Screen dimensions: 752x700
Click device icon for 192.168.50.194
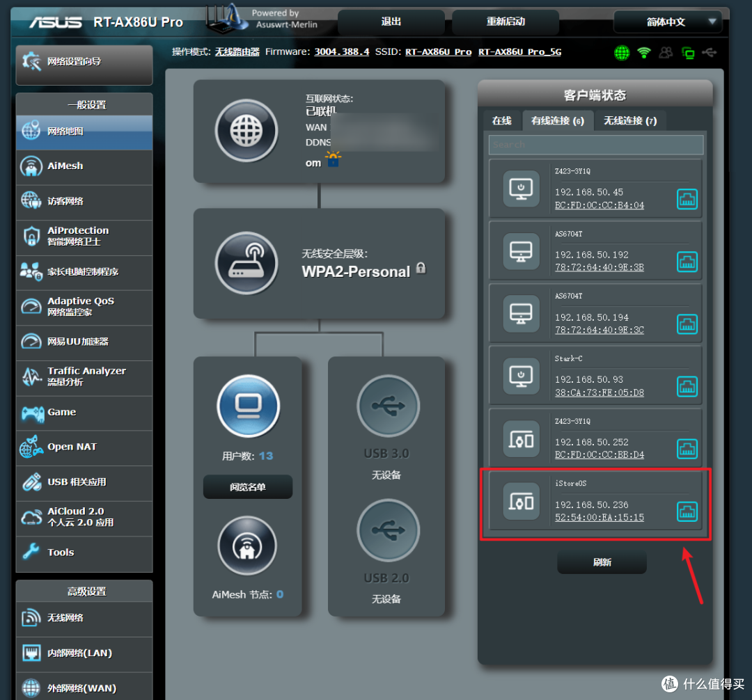pos(521,314)
